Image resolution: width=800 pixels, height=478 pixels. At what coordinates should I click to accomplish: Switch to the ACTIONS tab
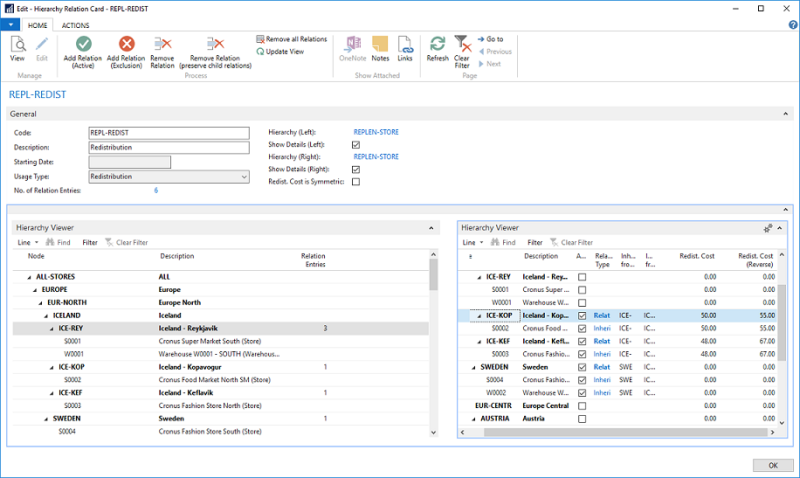point(75,24)
